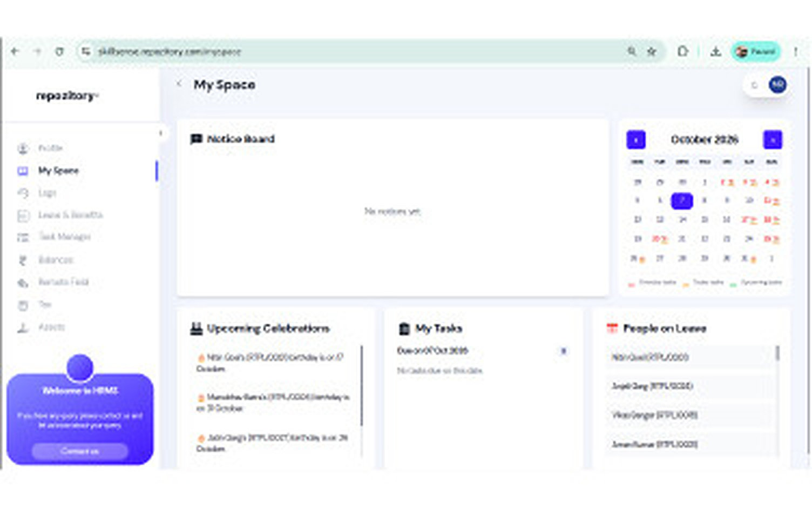Click the browser address bar URL
Image resolution: width=812 pixels, height=508 pixels.
click(x=170, y=52)
